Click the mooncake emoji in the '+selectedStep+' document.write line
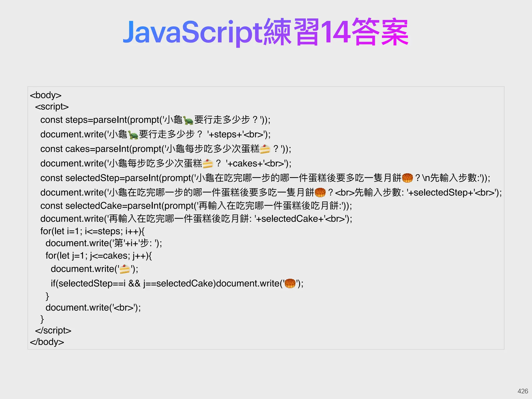 point(320,192)
